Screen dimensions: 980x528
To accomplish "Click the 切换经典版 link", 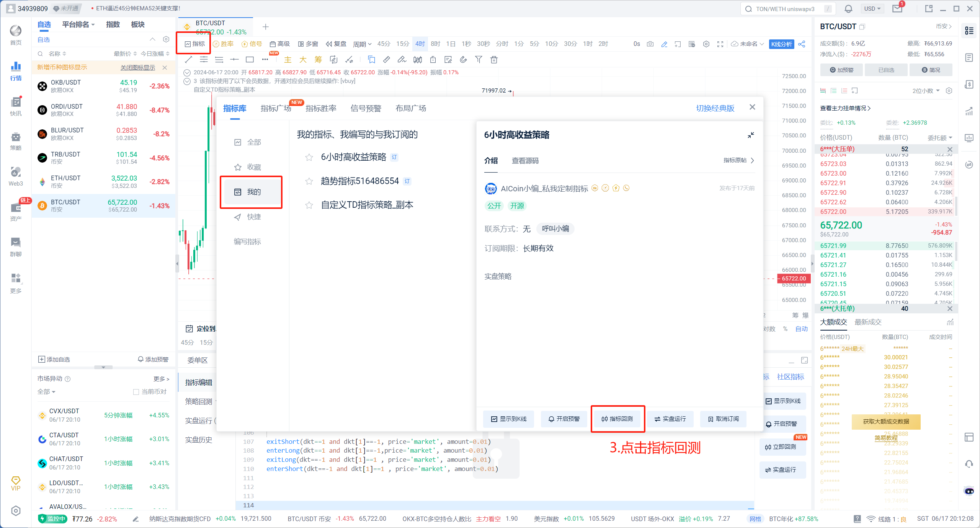I will [715, 108].
